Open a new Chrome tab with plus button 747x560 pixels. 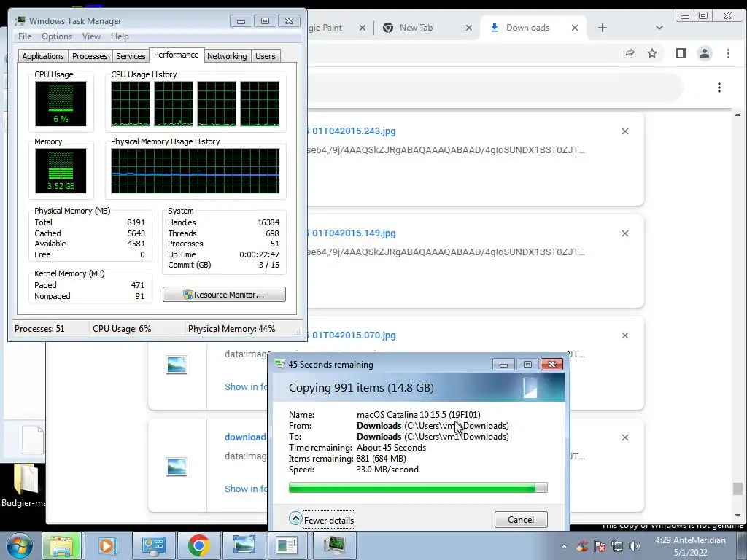[x=602, y=28]
